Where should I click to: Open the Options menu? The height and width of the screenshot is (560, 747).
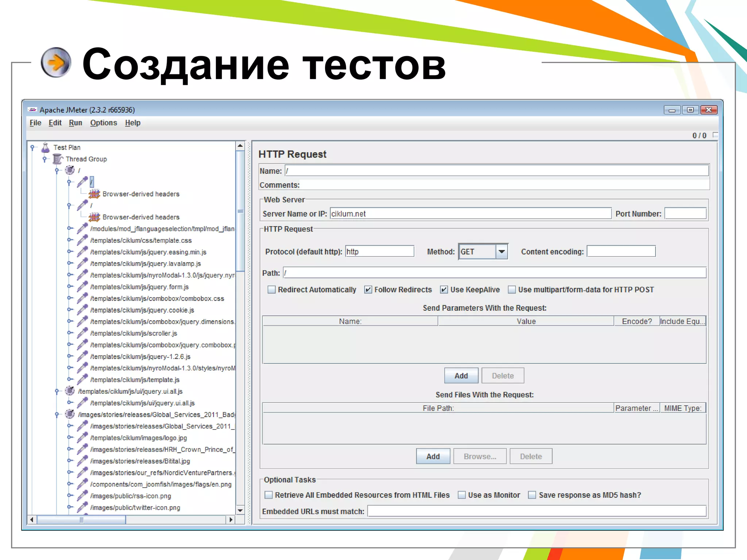[104, 123]
